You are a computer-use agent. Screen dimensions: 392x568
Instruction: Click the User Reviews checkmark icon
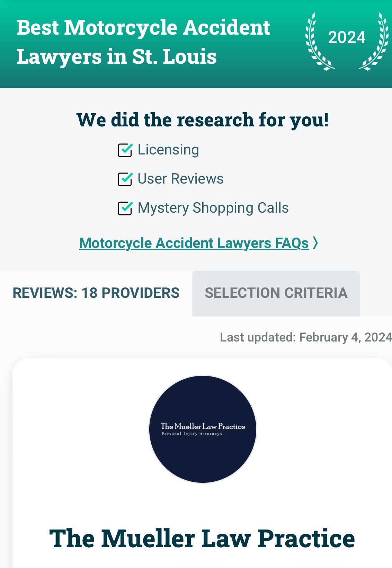[125, 179]
